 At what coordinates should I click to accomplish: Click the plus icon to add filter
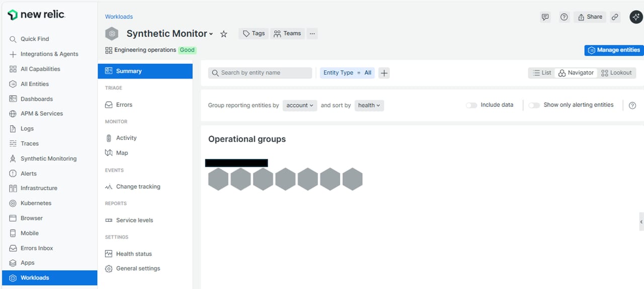pos(384,73)
